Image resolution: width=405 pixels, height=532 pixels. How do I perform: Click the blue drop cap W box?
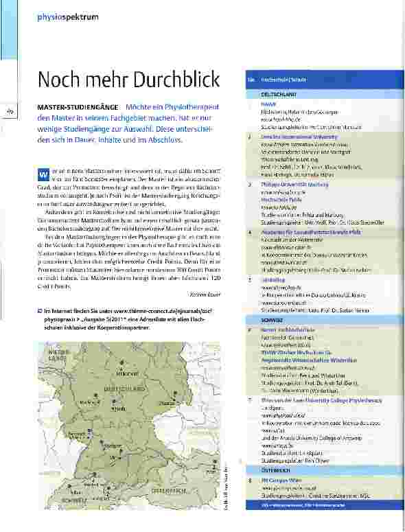click(43, 175)
